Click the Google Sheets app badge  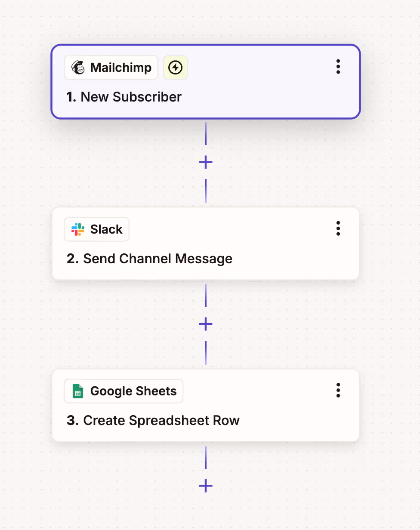[x=124, y=391]
